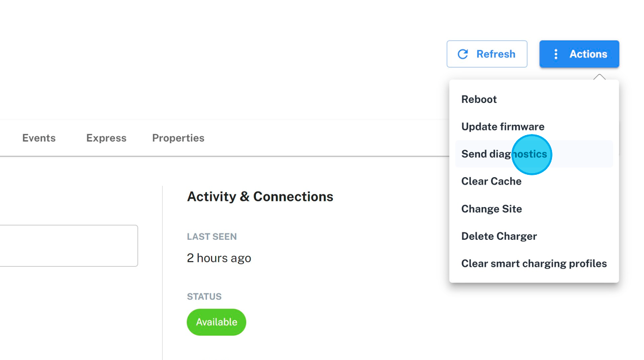Viewport: 644px width, 360px height.
Task: Click the empty text field on left
Action: (68, 246)
